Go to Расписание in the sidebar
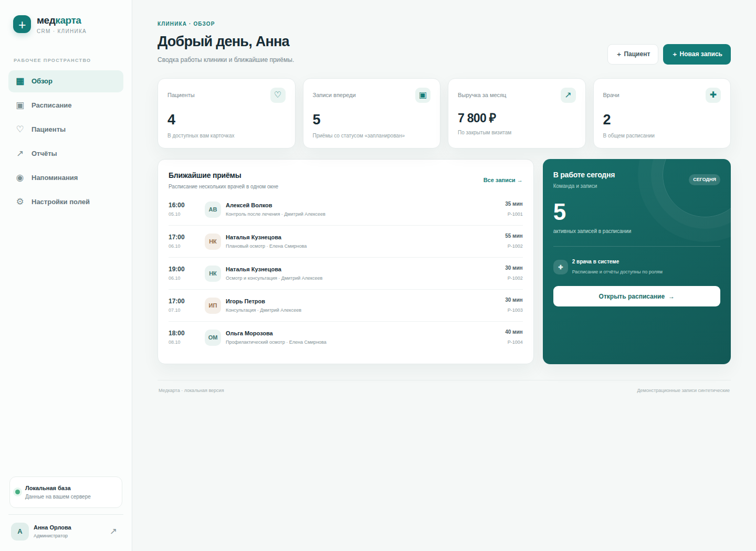The width and height of the screenshot is (756, 551). point(66,105)
